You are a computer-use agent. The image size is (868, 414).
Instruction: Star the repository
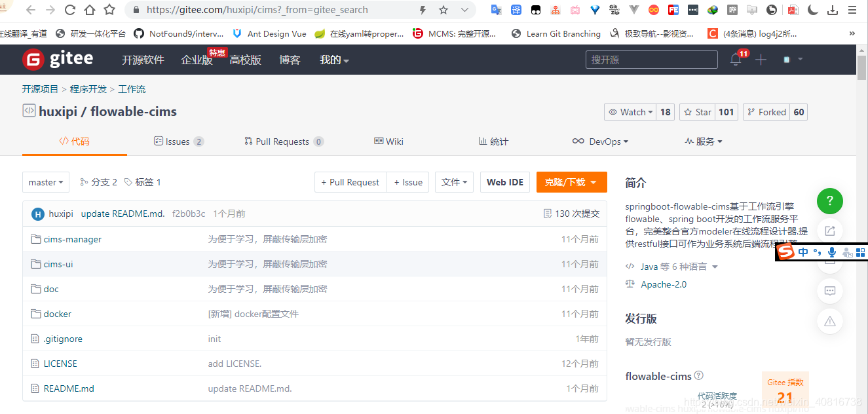pyautogui.click(x=698, y=112)
